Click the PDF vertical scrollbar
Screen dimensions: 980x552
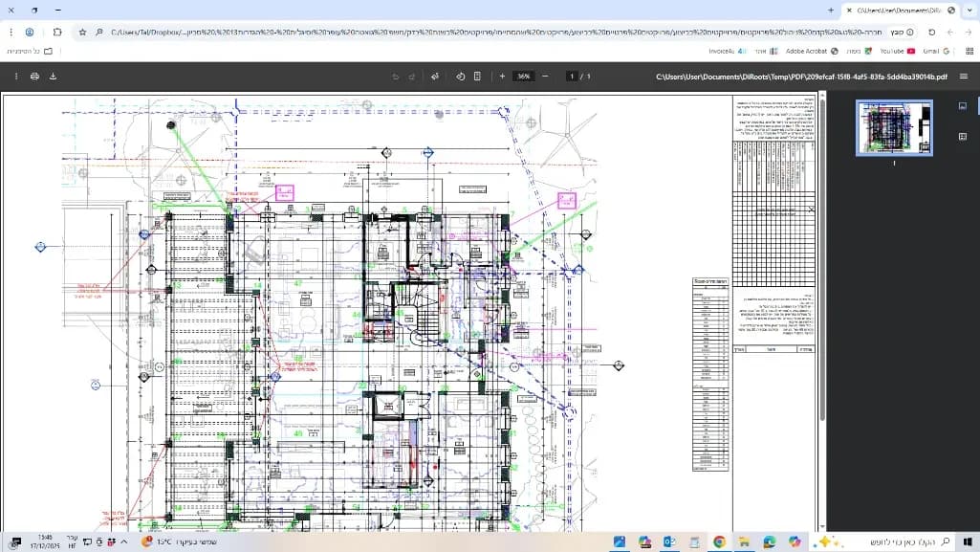[x=822, y=258]
